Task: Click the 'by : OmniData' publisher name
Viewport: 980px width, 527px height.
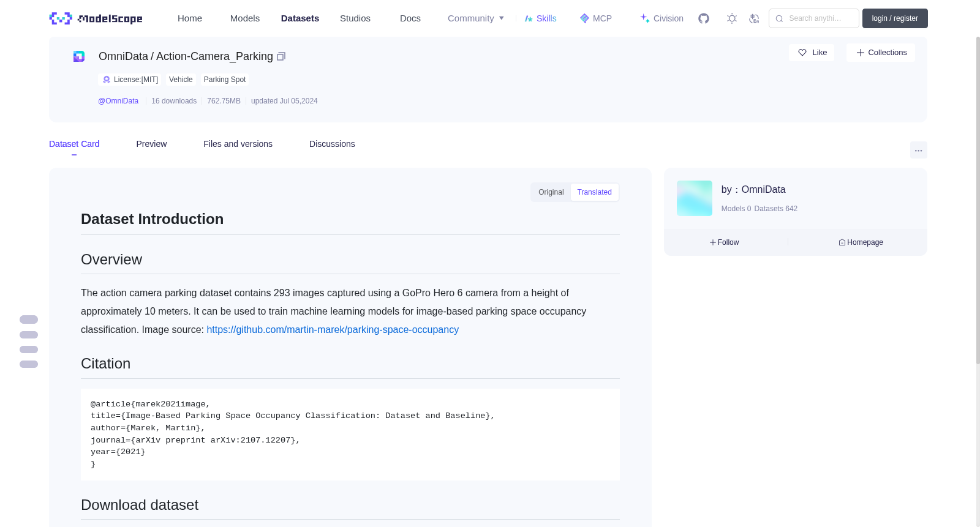Action: pyautogui.click(x=753, y=190)
